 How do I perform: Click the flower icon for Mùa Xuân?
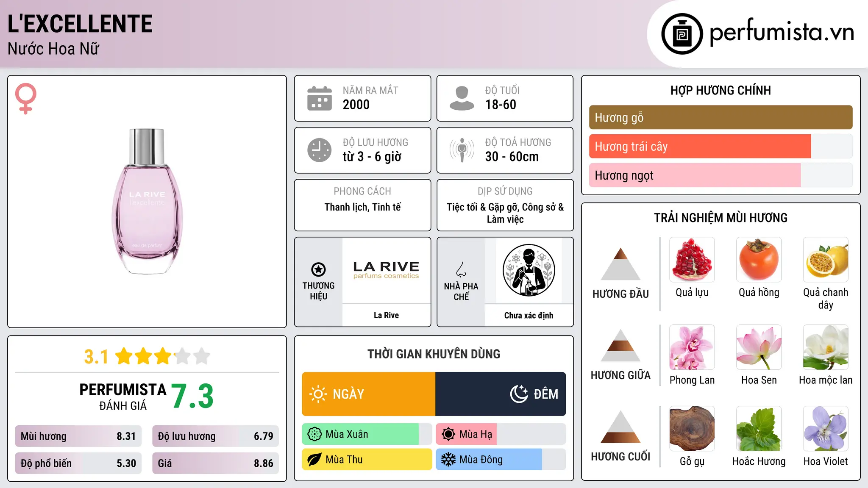[x=314, y=434]
